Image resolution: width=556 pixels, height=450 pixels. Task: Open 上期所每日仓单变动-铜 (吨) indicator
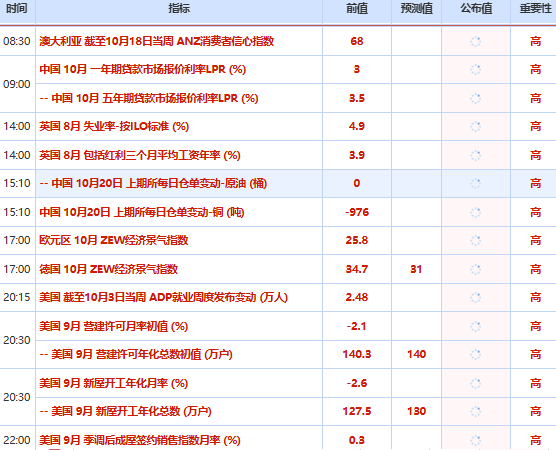pyautogui.click(x=141, y=212)
